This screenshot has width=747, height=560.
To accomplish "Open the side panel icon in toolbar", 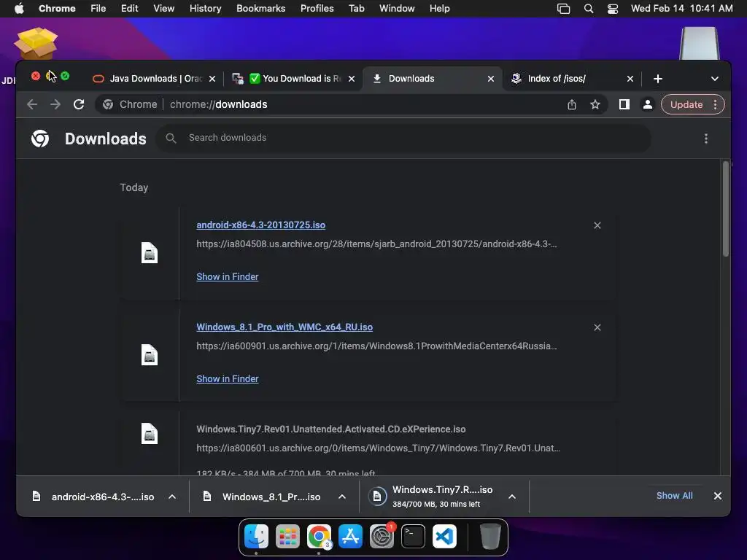I will coord(624,104).
